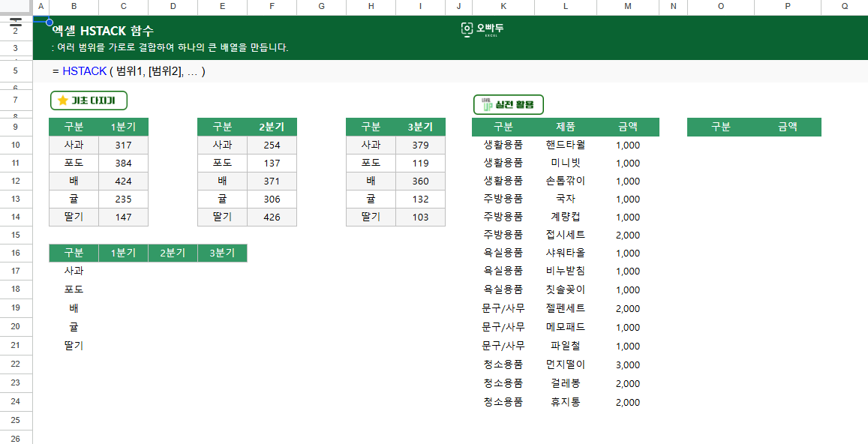Image resolution: width=868 pixels, height=444 pixels.
Task: Select the 국자 product cell
Action: 565,199
